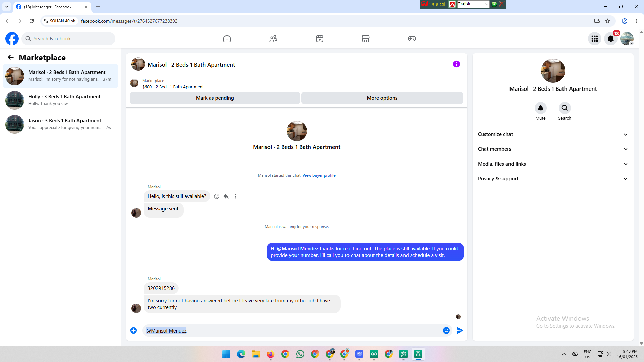Screen dimensions: 644x362
Task: Click Mark as pending button
Action: [215, 98]
